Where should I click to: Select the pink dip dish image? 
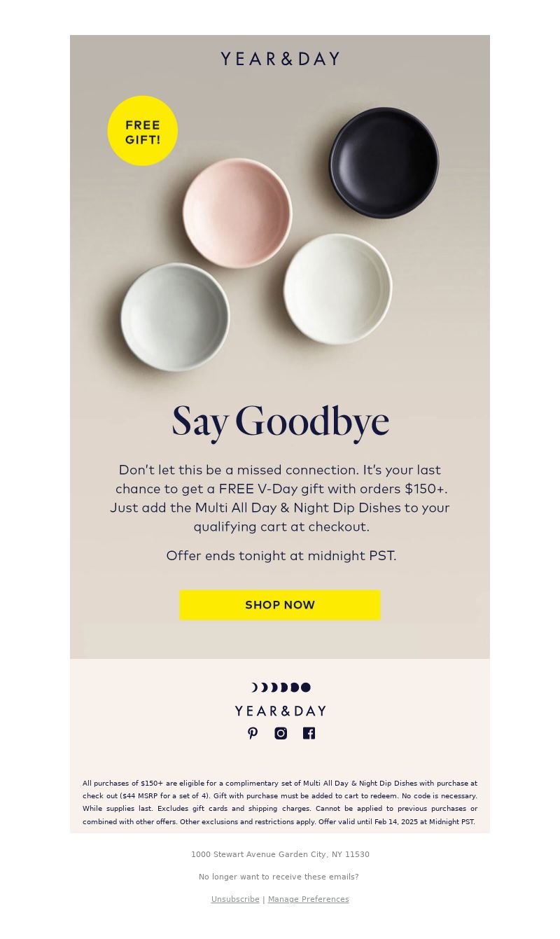tap(237, 213)
